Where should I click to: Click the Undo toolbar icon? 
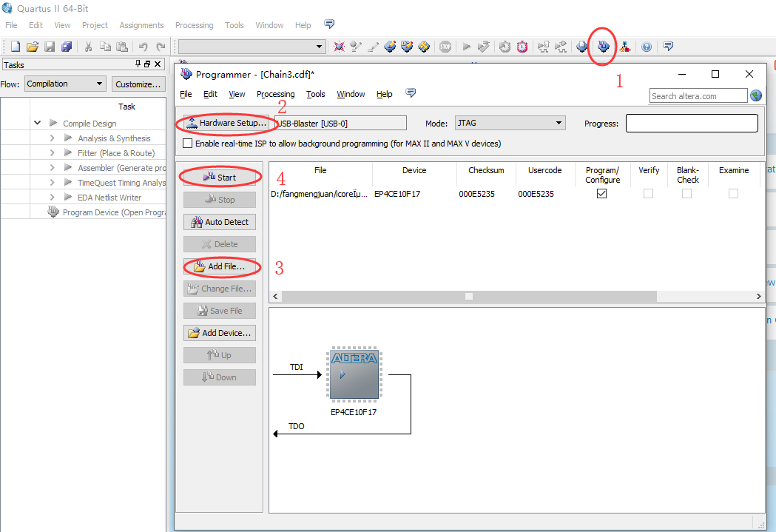(143, 47)
